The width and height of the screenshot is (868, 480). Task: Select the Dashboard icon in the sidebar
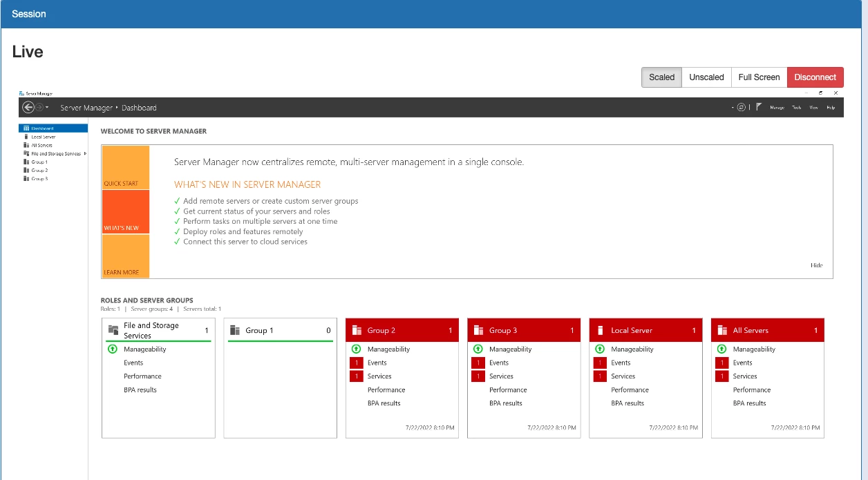pos(26,128)
